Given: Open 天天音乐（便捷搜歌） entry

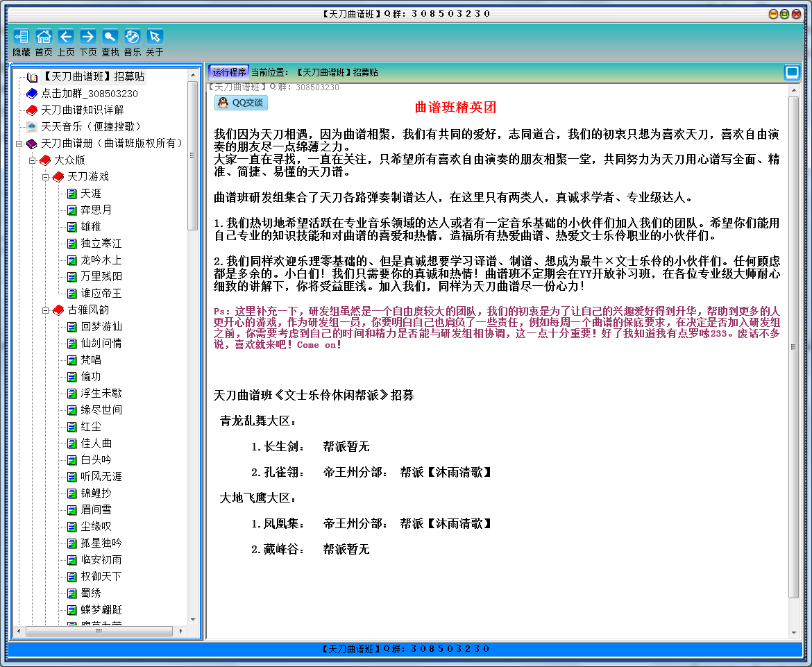Looking at the screenshot, I should click(x=90, y=126).
